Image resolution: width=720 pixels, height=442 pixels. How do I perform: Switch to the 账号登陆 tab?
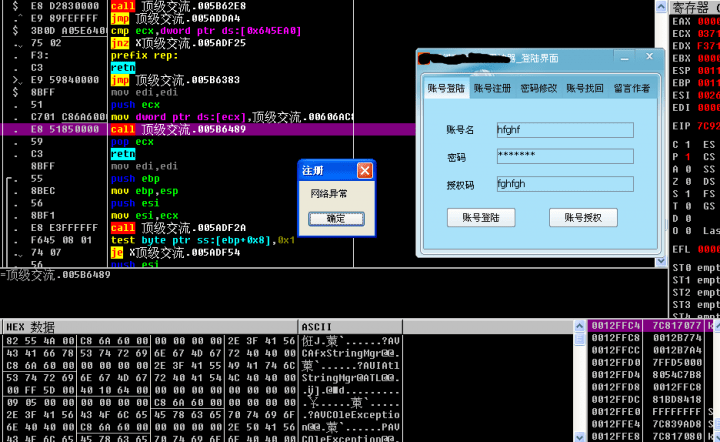coord(446,88)
